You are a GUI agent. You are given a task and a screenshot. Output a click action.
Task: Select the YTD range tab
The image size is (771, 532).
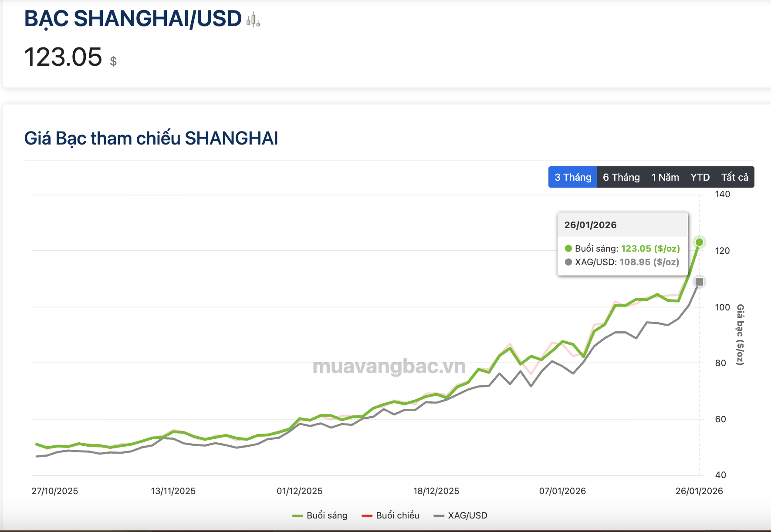click(x=700, y=177)
